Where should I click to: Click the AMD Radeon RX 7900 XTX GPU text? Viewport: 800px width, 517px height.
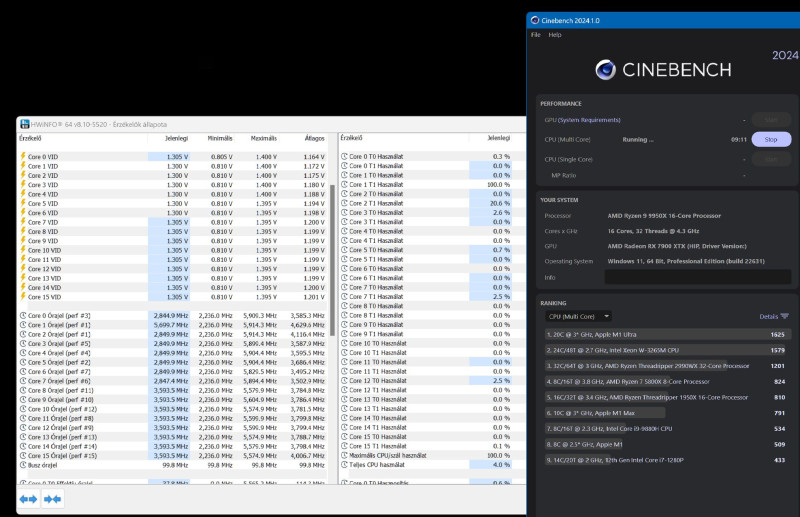pos(677,246)
